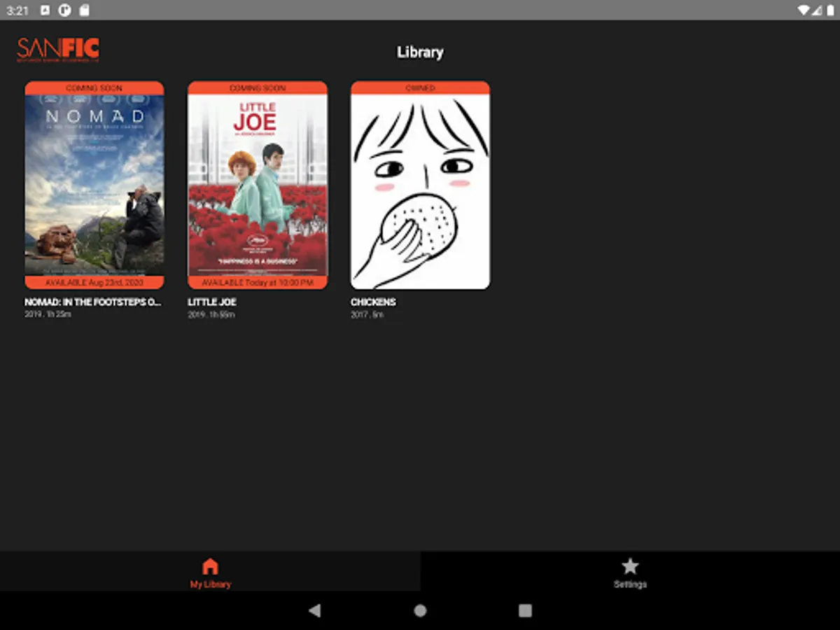Click the AVAILABLE Aug 23rd, 2020 banner
Viewport: 840px width, 630px height.
(x=94, y=283)
